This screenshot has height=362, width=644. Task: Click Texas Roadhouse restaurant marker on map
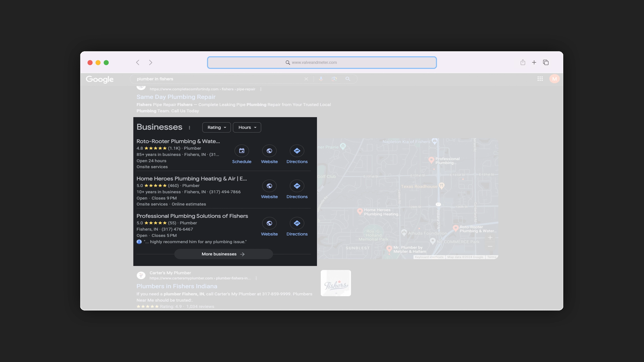pyautogui.click(x=441, y=186)
